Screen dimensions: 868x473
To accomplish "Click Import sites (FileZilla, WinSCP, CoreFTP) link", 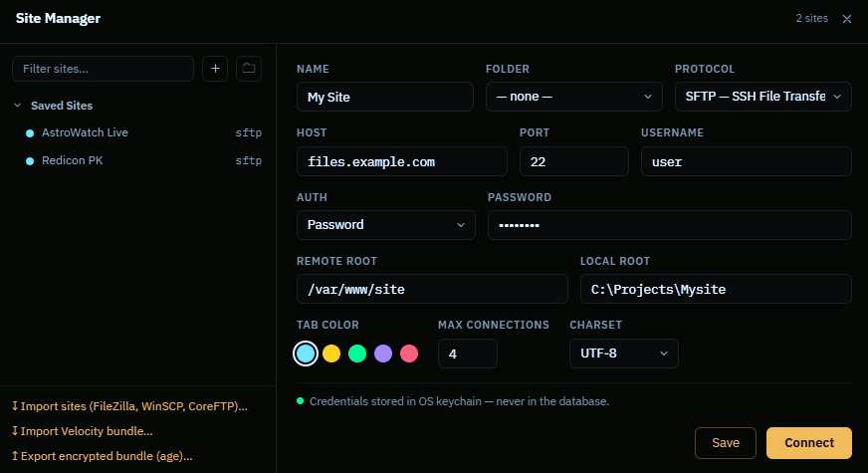I will pos(129,406).
